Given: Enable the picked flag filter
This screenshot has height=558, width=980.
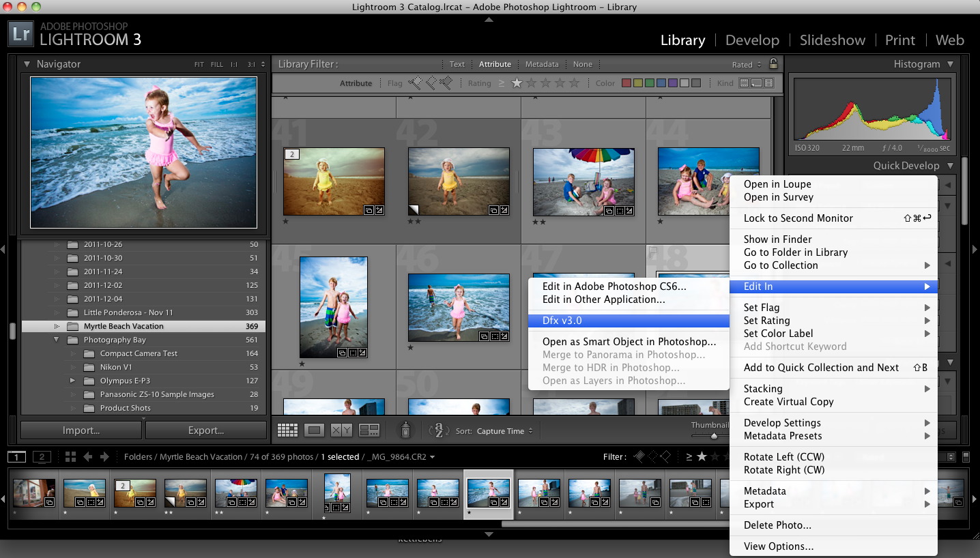Looking at the screenshot, I should pos(415,82).
